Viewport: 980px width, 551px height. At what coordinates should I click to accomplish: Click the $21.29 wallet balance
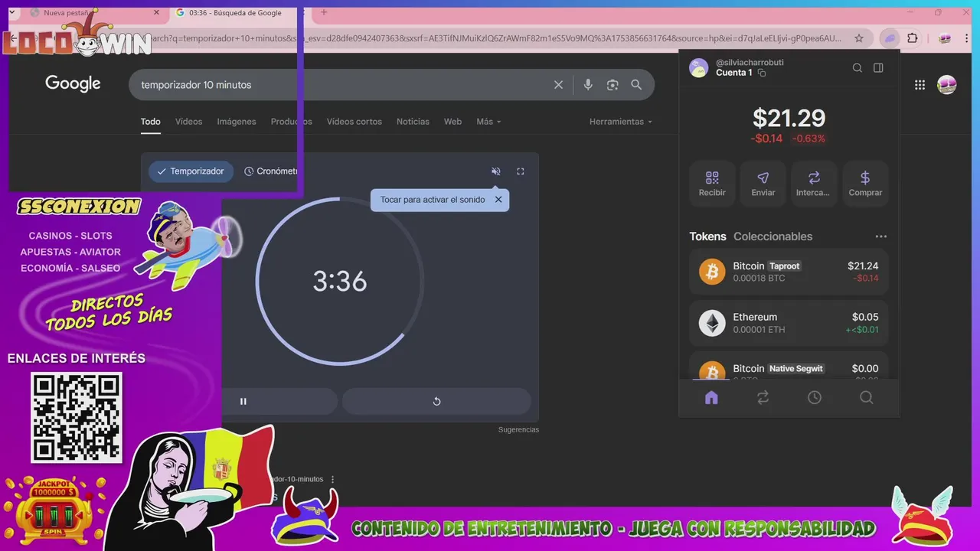pos(789,118)
